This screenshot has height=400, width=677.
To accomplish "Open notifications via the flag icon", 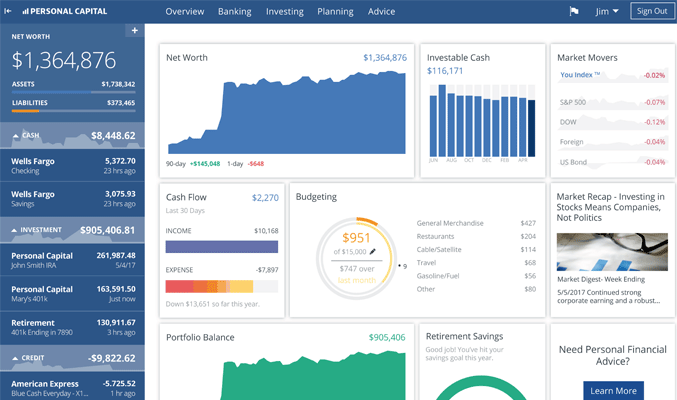I will [574, 12].
